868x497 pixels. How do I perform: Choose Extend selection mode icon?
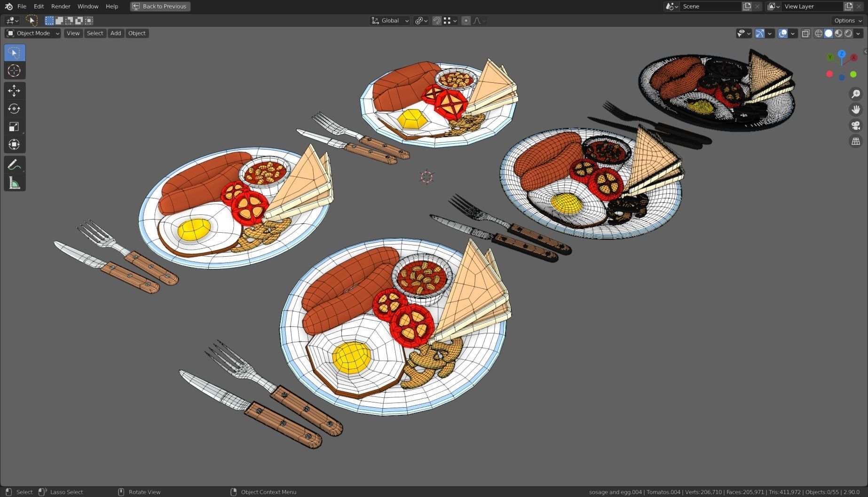59,20
